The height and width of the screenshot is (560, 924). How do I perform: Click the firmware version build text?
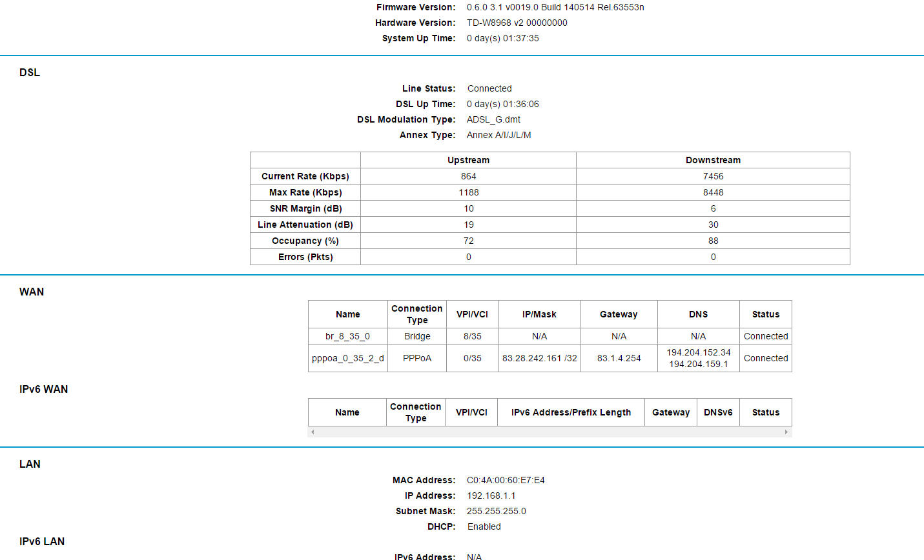point(555,7)
